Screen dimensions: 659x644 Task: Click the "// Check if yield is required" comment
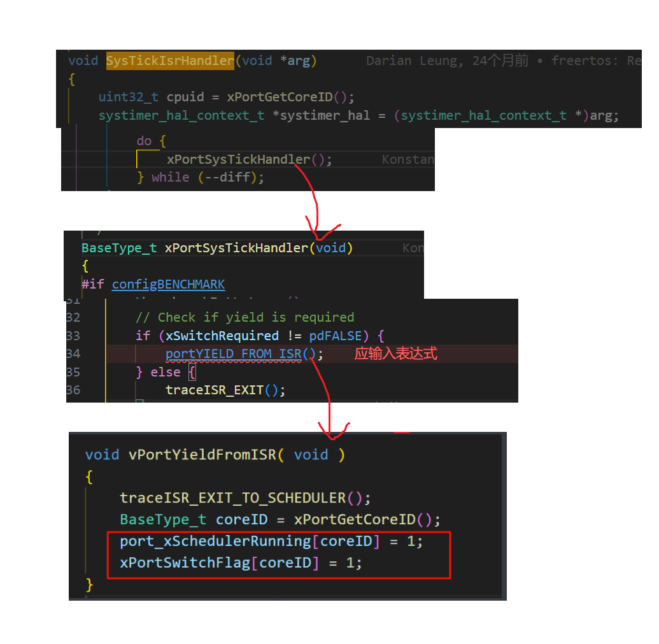point(245,317)
